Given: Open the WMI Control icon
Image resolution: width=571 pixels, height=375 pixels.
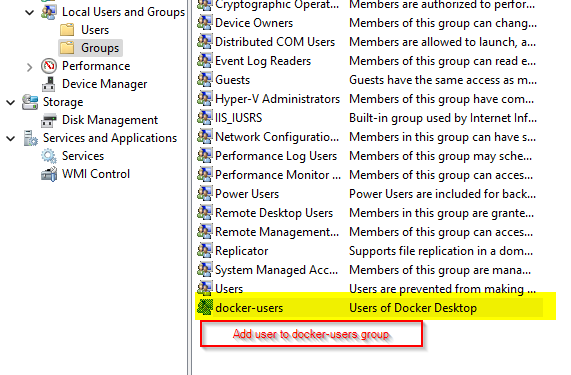Looking at the screenshot, I should [x=49, y=174].
